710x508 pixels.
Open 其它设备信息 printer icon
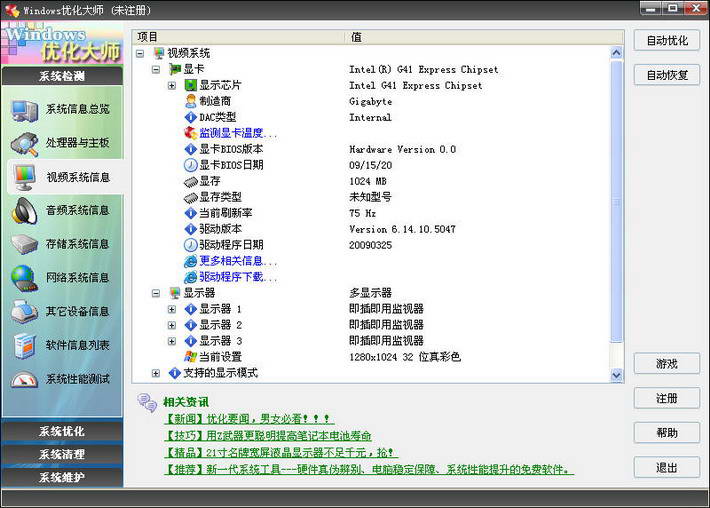click(24, 311)
